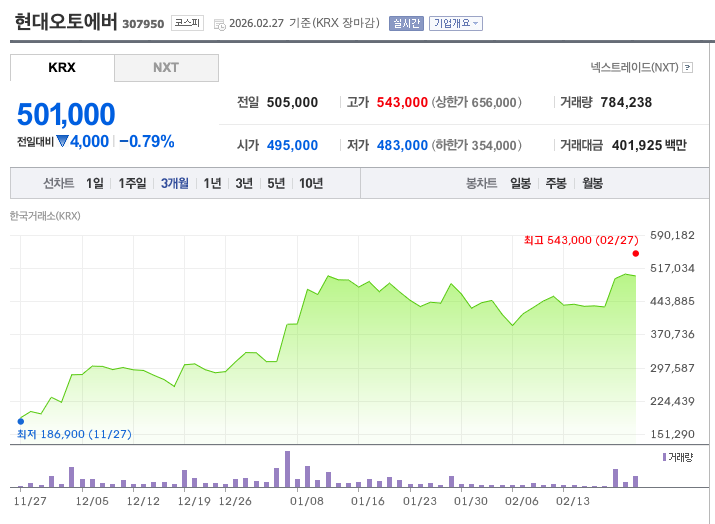Select the 3년 line chart period
Viewport: 715px width, 524px height.
(x=244, y=183)
